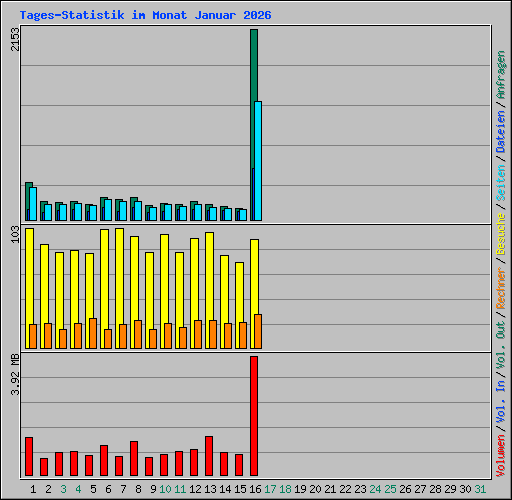Click day label '13' on the x-axis

[210, 489]
